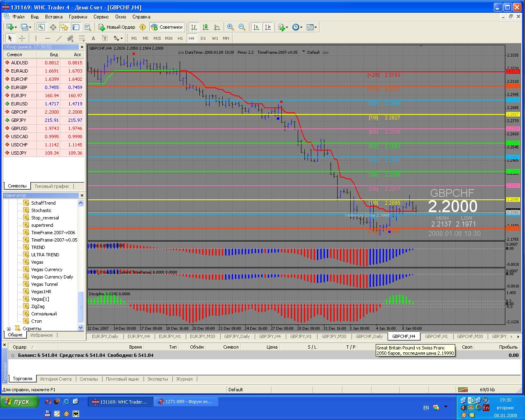Select the trendline drawing tool
This screenshot has width=525, height=420.
pos(59,38)
